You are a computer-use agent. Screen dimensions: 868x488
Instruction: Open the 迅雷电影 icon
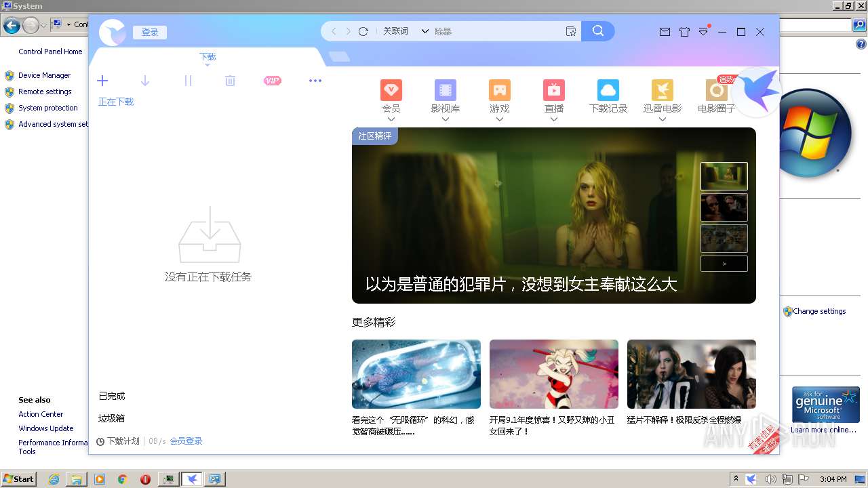[x=663, y=90]
